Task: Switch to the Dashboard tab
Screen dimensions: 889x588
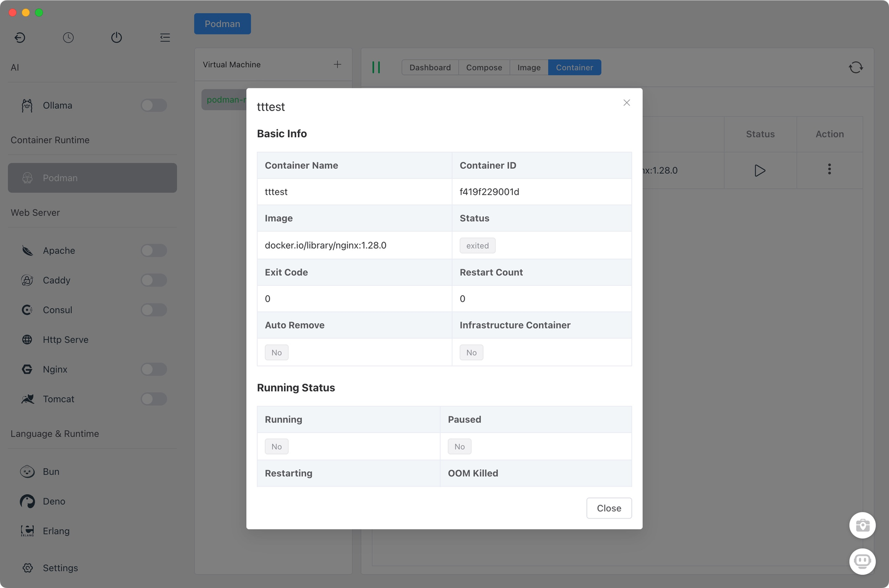Action: click(x=429, y=67)
